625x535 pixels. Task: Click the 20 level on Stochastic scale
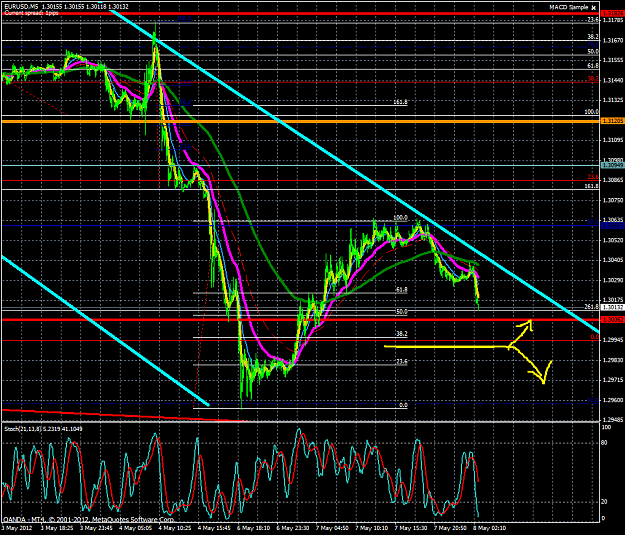click(604, 502)
